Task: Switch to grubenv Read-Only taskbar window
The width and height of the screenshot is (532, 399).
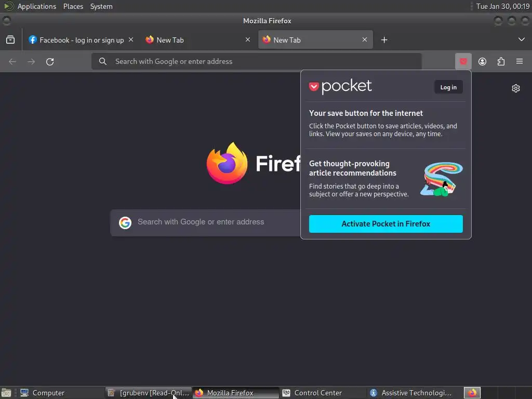Action: point(148,393)
